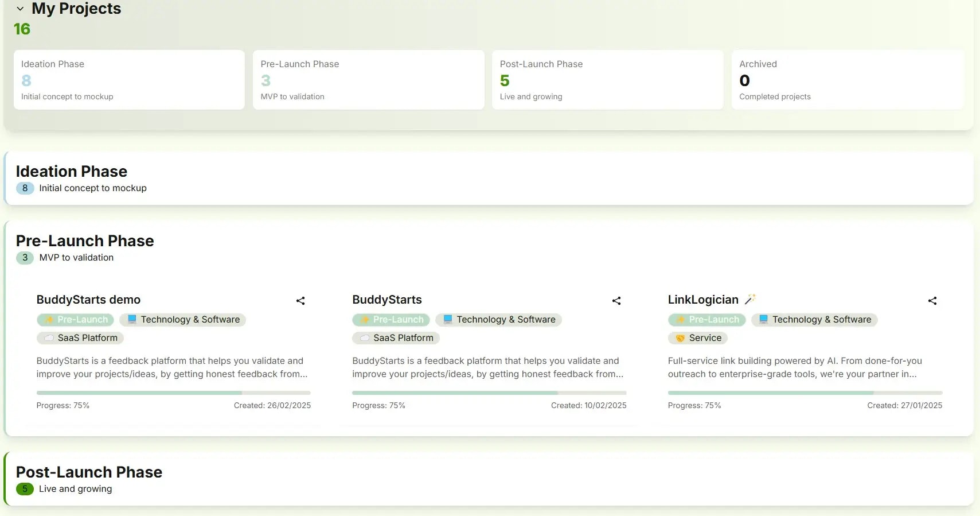This screenshot has width=980, height=516.
Task: Click 'Completed projects' text in Archived card
Action: (775, 97)
